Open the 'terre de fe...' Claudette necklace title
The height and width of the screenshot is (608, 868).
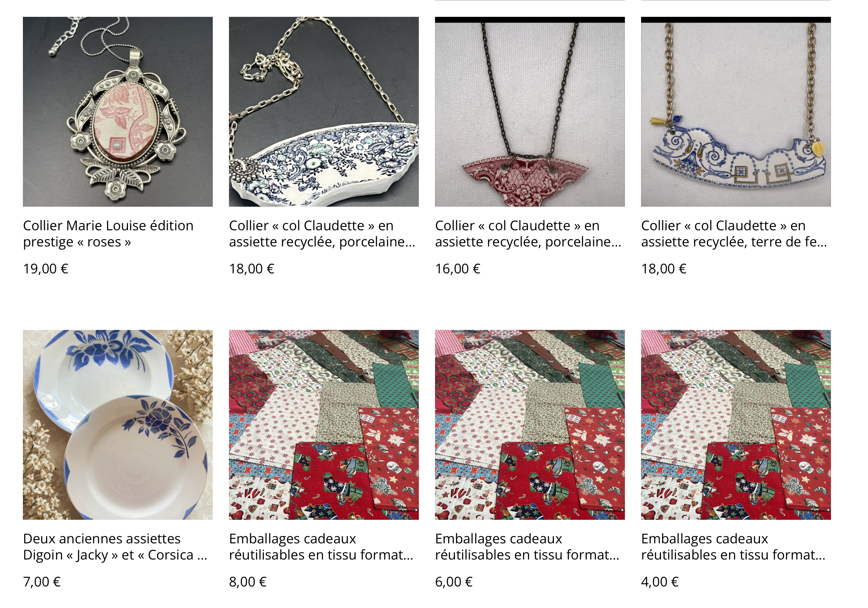point(734,234)
